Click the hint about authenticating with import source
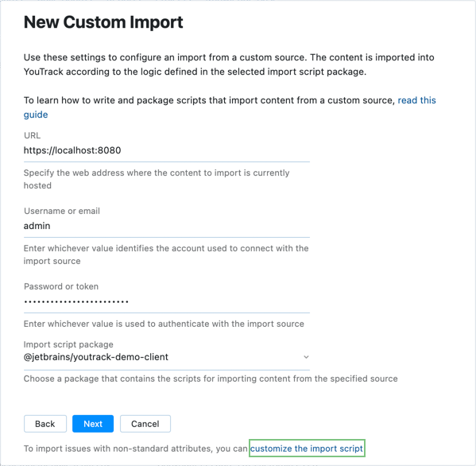This screenshot has height=466, width=476. click(164, 324)
